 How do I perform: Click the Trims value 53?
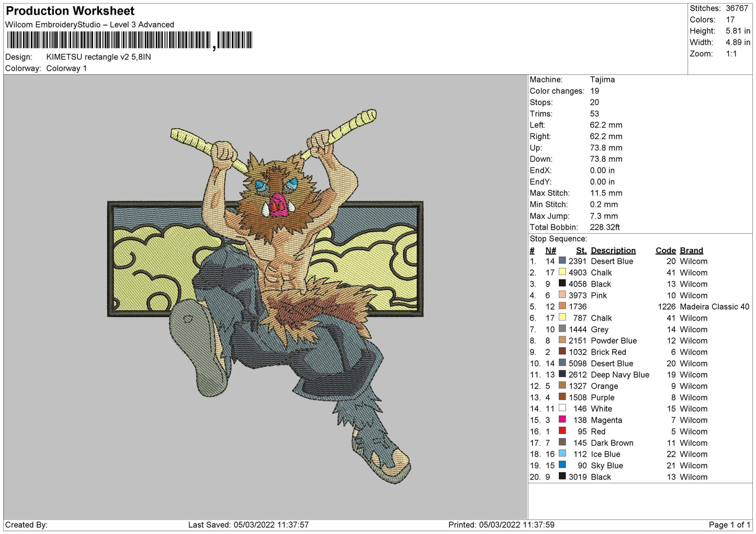tap(594, 113)
